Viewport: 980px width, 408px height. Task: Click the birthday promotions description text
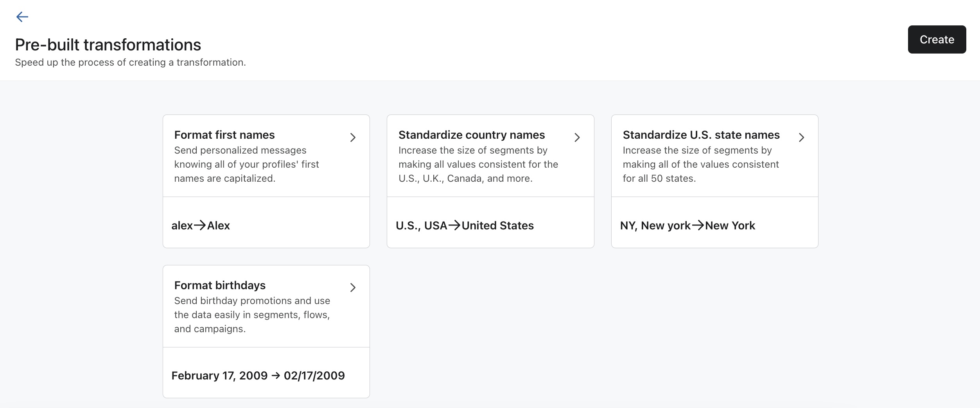point(252,315)
